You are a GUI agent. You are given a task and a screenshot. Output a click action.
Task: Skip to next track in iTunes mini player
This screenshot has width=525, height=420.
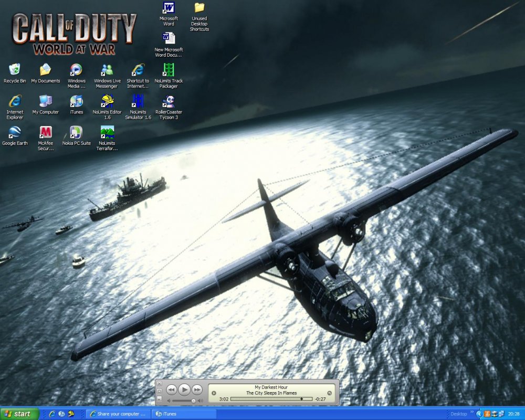pos(197,390)
